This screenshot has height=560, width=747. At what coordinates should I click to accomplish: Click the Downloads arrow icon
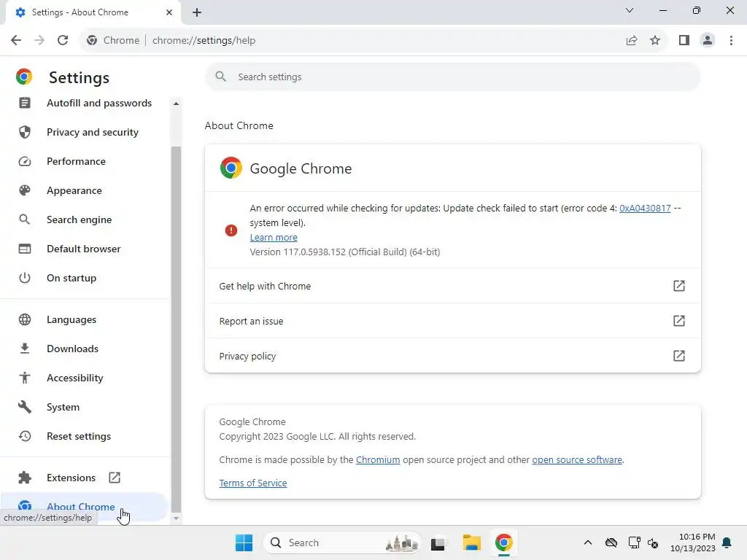(25, 349)
